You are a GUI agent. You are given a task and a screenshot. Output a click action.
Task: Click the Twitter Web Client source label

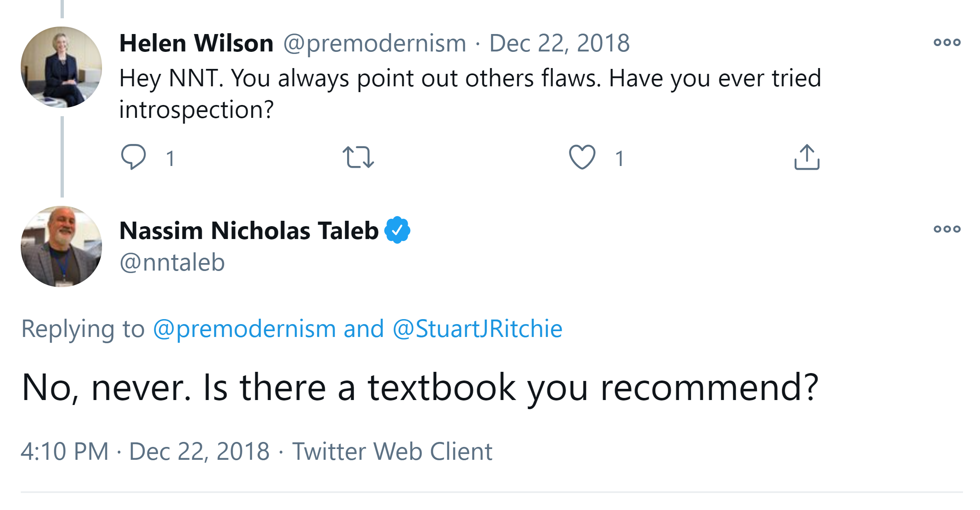click(392, 451)
